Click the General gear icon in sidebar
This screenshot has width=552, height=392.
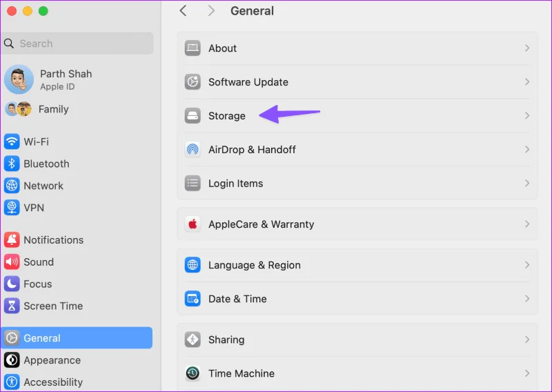coord(12,338)
